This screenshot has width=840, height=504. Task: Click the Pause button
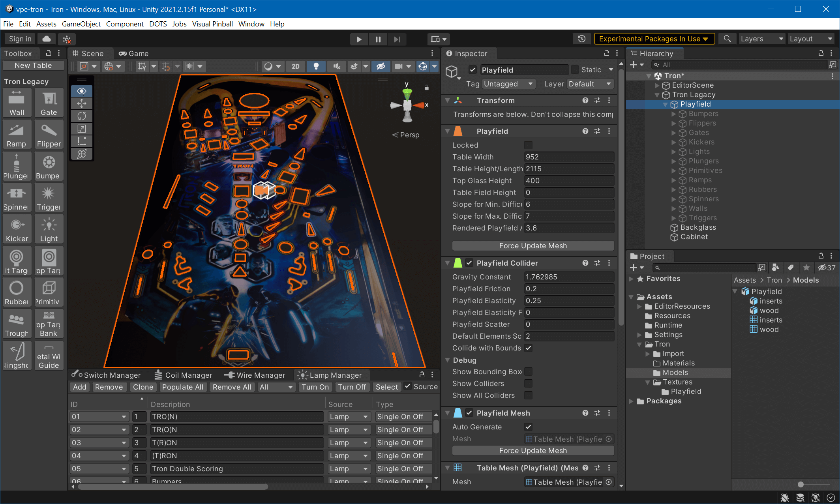[x=378, y=39]
